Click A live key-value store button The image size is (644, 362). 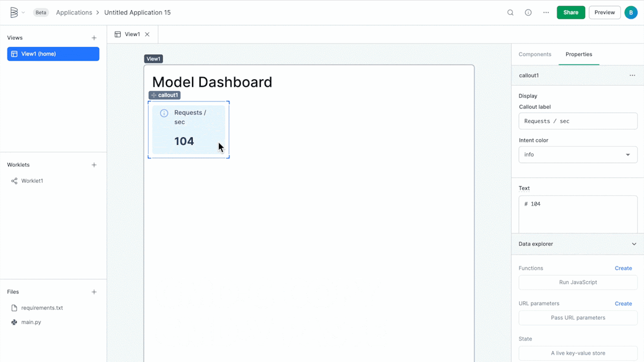[x=578, y=353]
